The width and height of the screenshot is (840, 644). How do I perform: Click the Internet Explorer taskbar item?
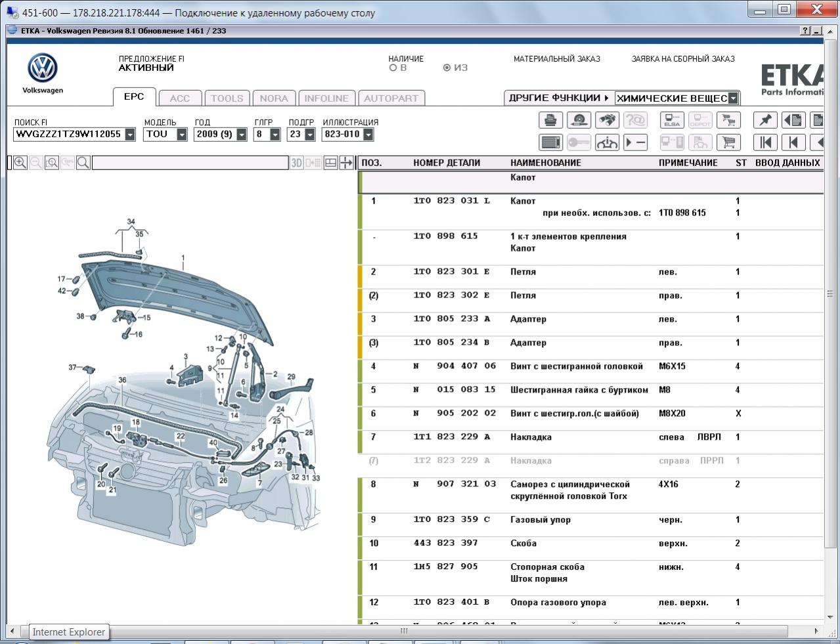click(68, 632)
